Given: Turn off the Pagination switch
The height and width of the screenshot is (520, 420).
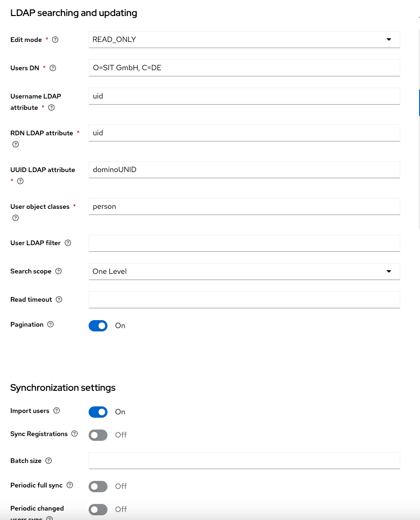Looking at the screenshot, I should click(98, 326).
